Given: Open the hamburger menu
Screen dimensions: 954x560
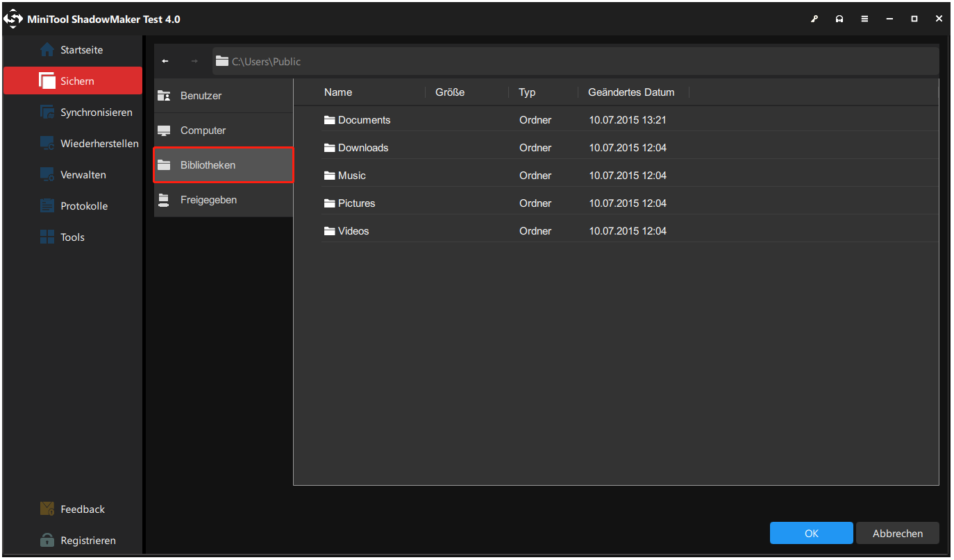Looking at the screenshot, I should tap(864, 19).
